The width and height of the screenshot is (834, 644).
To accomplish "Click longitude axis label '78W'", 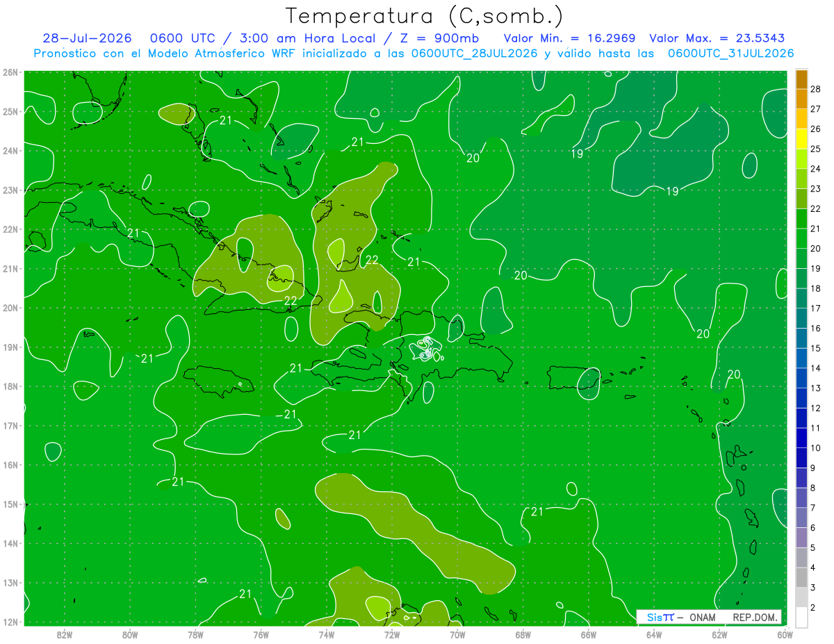I will pos(195,634).
